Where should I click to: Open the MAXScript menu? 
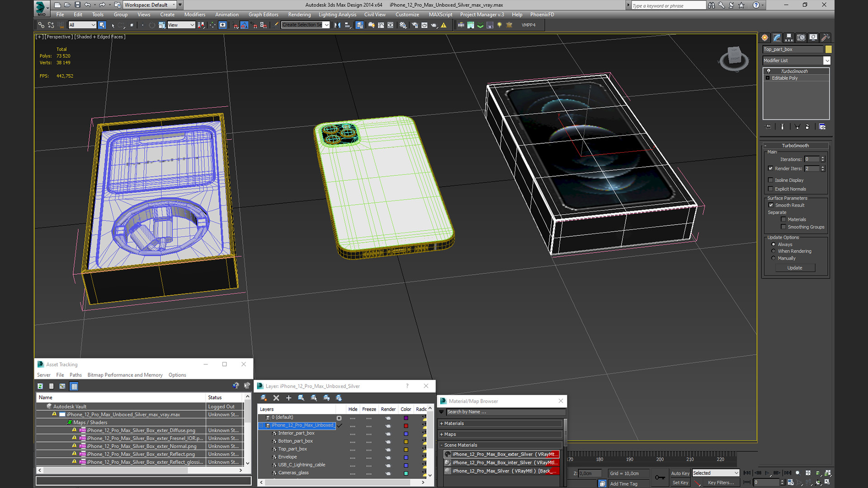click(x=440, y=14)
